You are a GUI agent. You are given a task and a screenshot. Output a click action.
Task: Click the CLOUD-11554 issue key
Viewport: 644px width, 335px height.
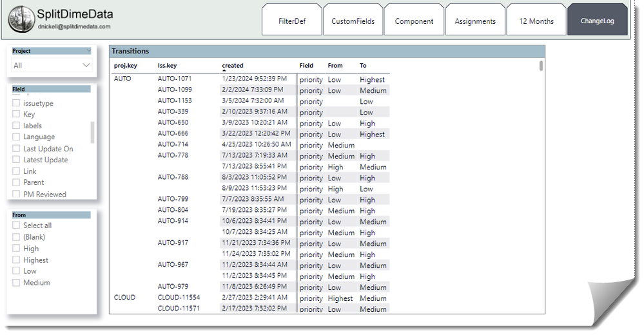click(179, 297)
